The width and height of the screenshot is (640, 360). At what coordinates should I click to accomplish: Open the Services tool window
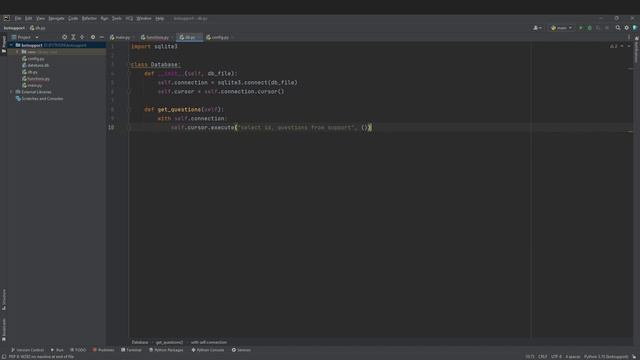tap(241, 350)
